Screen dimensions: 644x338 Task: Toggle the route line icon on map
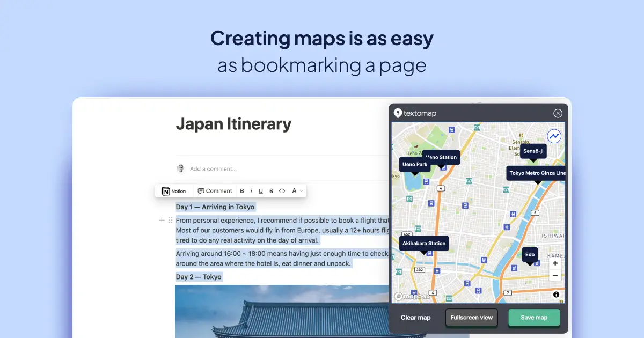554,136
